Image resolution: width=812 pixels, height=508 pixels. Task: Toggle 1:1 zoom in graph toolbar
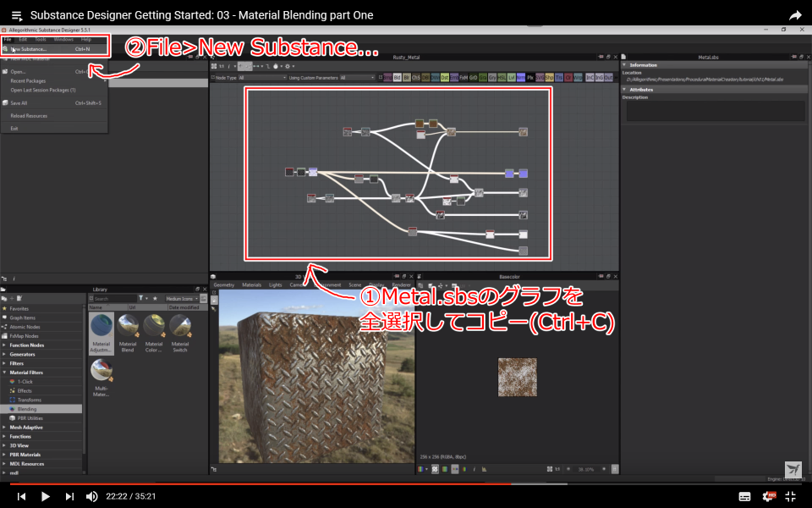pos(222,66)
